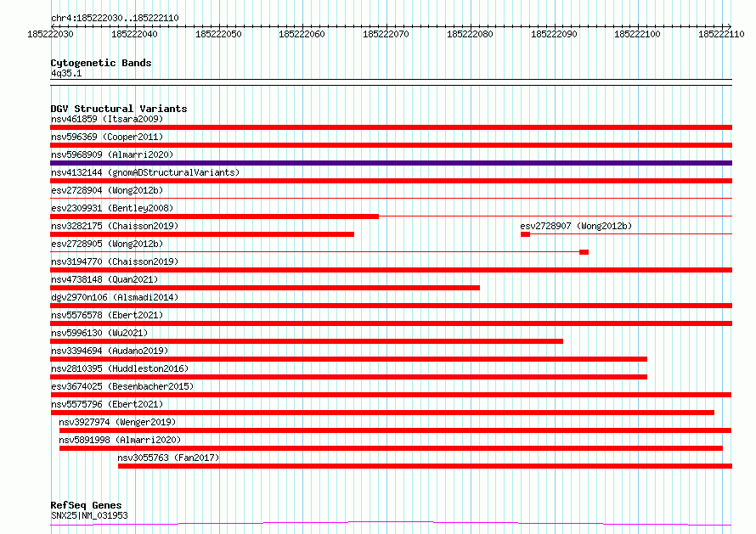Click the red bar under esv2309931
This screenshot has height=534, width=756.
click(x=215, y=216)
